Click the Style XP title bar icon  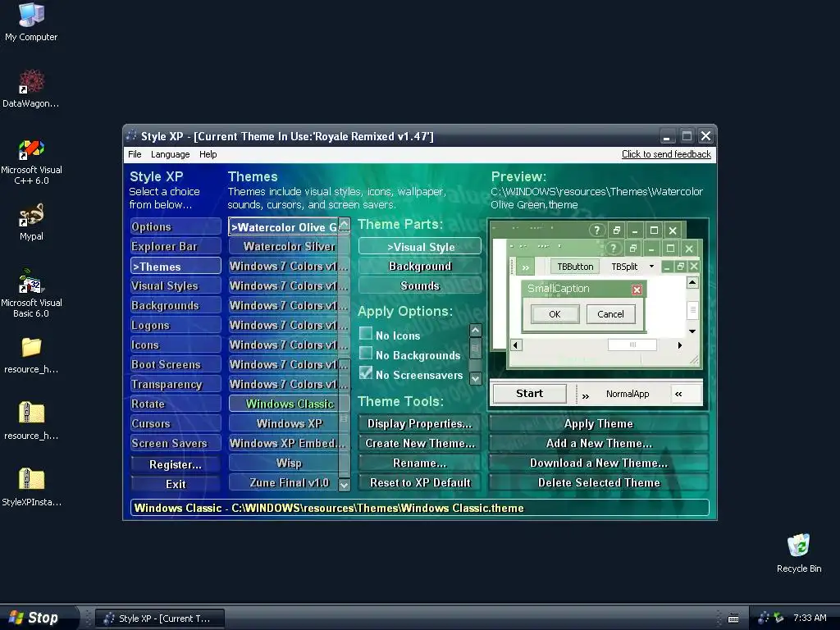click(x=131, y=136)
